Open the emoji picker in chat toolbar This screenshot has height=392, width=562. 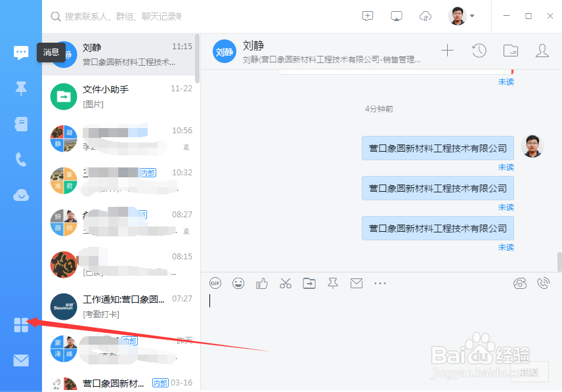(x=238, y=283)
